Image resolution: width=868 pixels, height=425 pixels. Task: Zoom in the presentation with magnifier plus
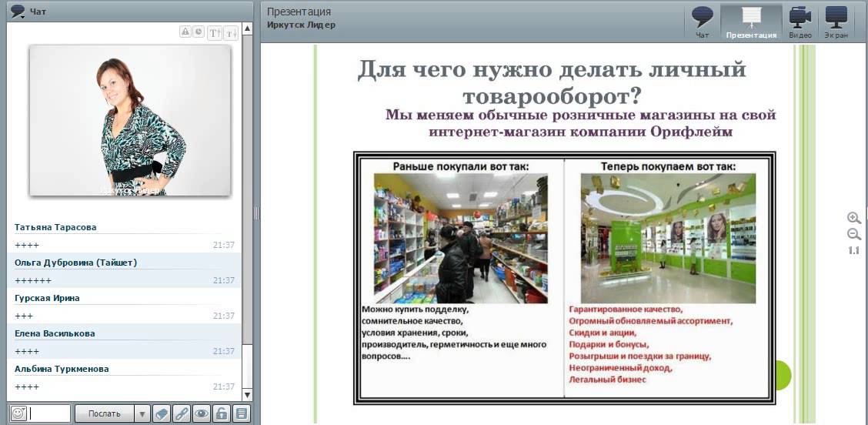[853, 218]
